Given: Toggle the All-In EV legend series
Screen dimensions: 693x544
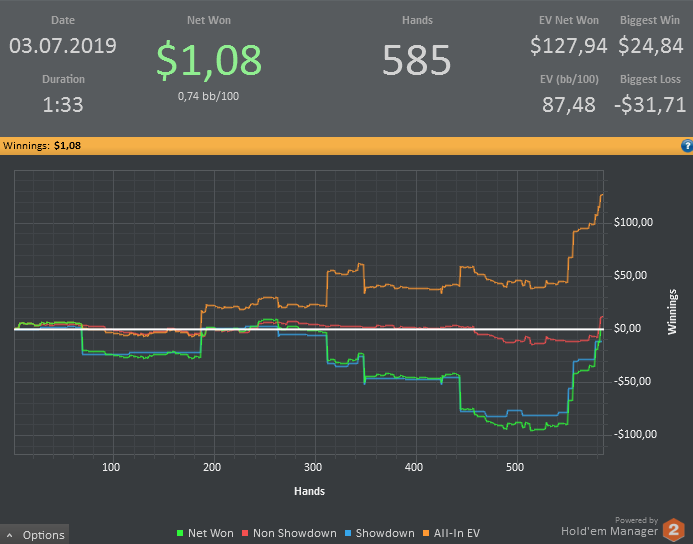Looking at the screenshot, I should pos(451,533).
